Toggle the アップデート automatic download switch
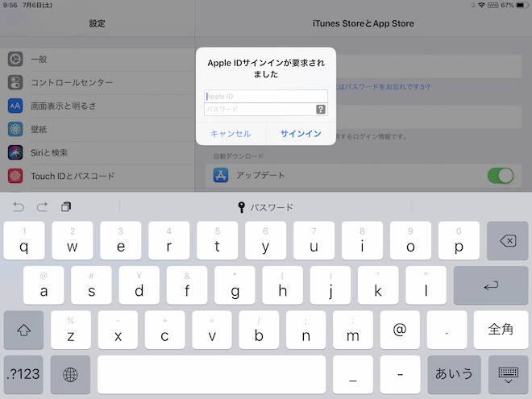The height and width of the screenshot is (399, 532). pos(501,176)
